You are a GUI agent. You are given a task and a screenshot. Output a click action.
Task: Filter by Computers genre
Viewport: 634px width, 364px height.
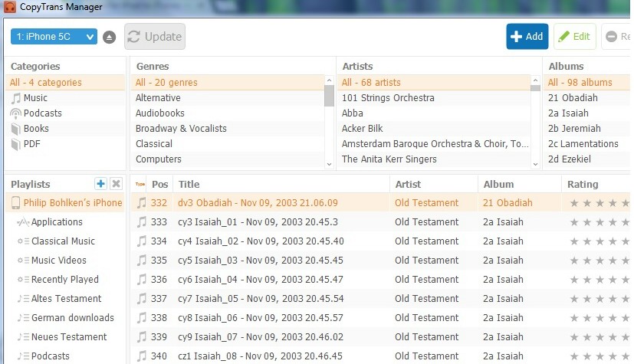coord(228,159)
